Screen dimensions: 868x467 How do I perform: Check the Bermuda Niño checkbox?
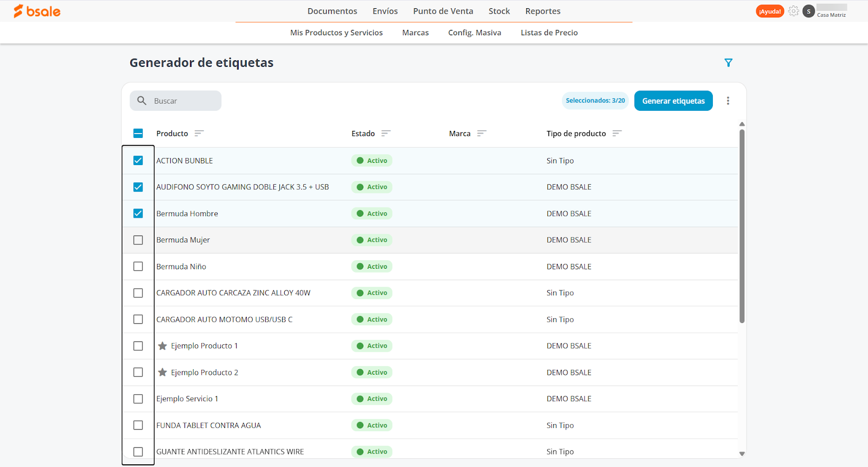(x=138, y=266)
